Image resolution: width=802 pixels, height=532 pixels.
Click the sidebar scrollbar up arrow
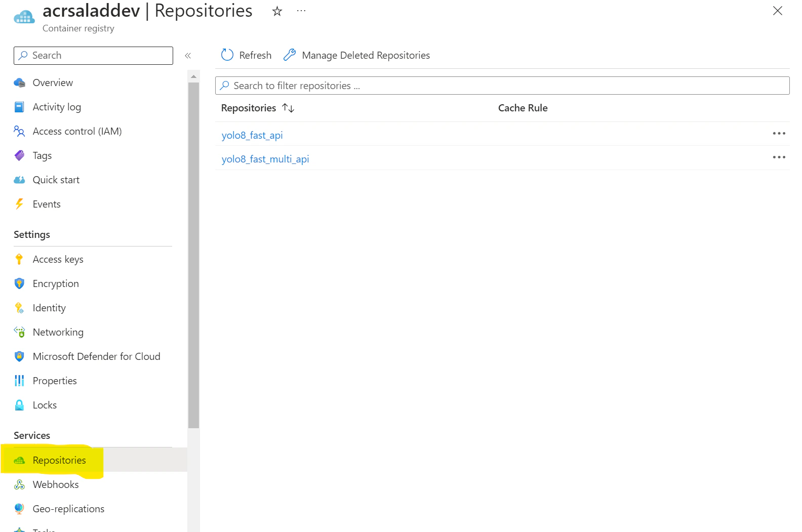[x=193, y=76]
